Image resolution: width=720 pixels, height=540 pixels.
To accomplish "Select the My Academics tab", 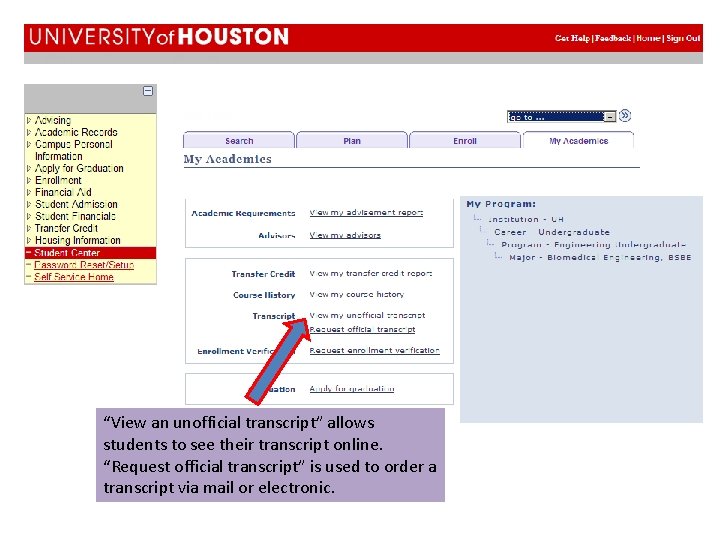I will pos(579,140).
